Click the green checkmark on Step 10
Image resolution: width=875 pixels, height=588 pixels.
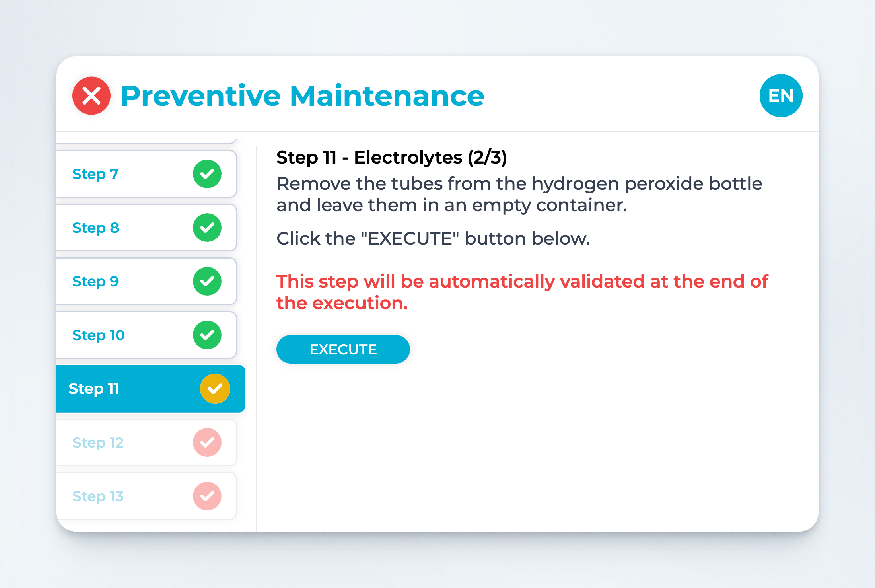pos(207,335)
